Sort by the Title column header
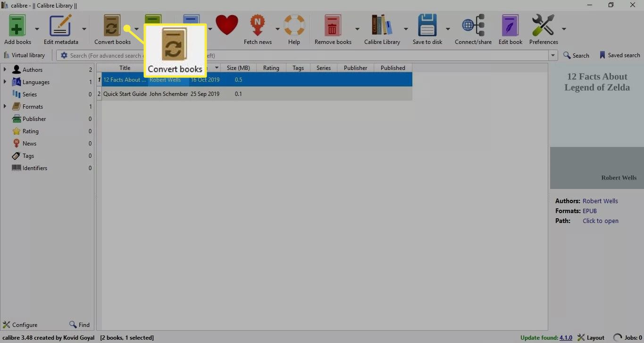Screen dimensions: 644x343 (125, 68)
